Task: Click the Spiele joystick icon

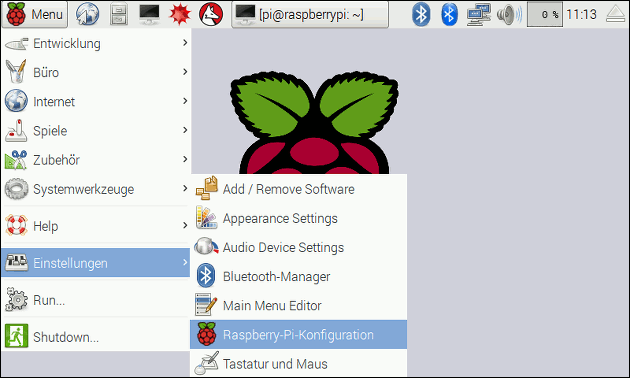Action: tap(16, 131)
